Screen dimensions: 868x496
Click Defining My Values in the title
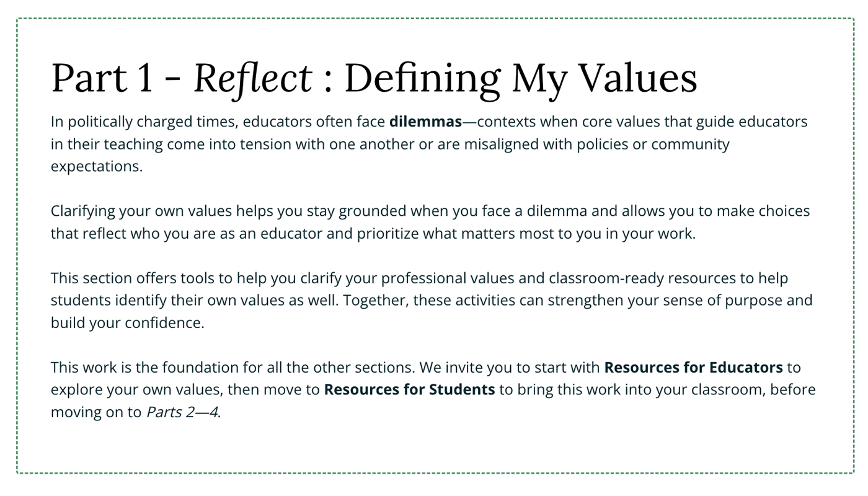tap(520, 79)
